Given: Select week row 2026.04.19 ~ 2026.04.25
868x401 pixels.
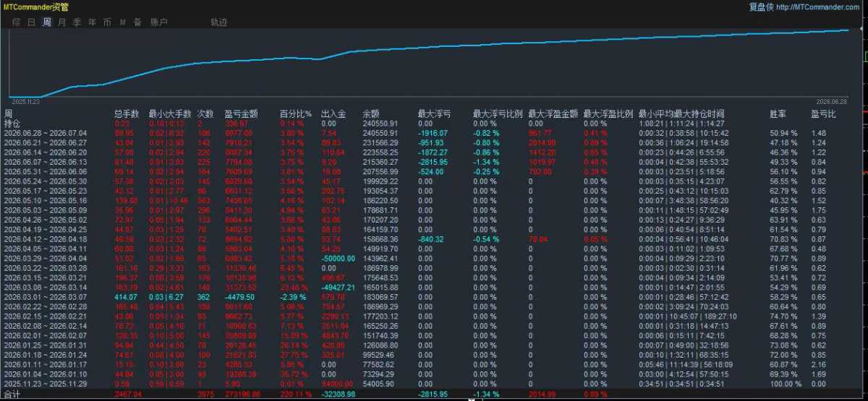Looking at the screenshot, I should pos(45,228).
